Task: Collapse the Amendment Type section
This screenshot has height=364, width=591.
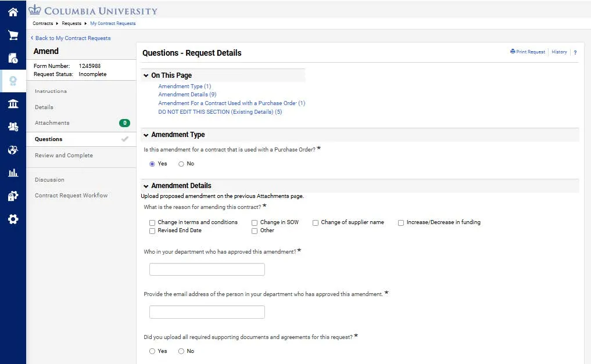Action: (x=146, y=135)
